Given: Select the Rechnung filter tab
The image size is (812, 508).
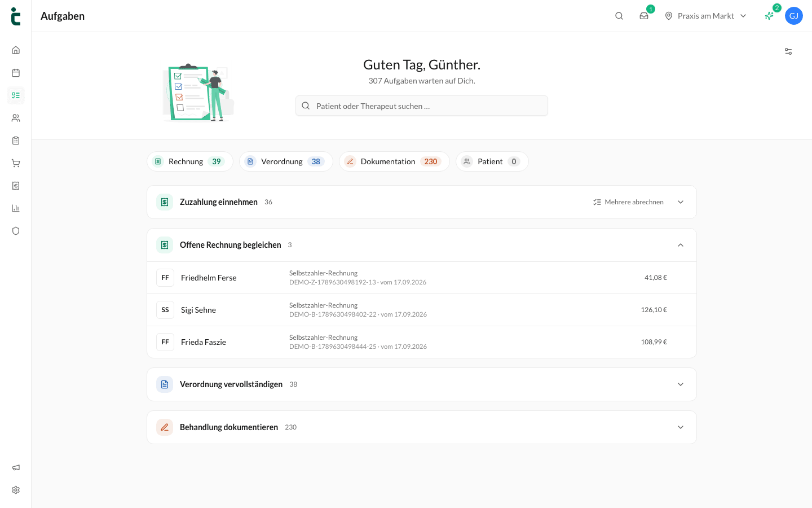Looking at the screenshot, I should (x=190, y=161).
